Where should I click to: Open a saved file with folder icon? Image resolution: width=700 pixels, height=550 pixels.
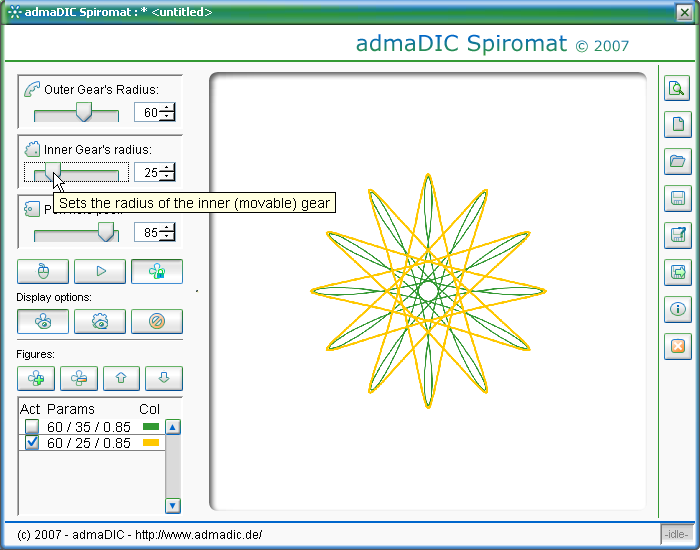click(677, 161)
